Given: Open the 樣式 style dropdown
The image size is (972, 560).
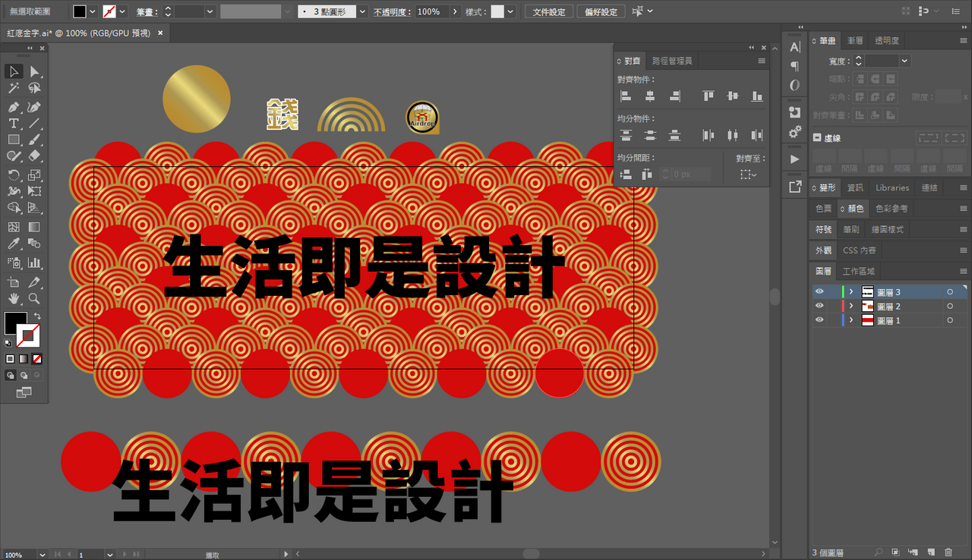Looking at the screenshot, I should (510, 12).
